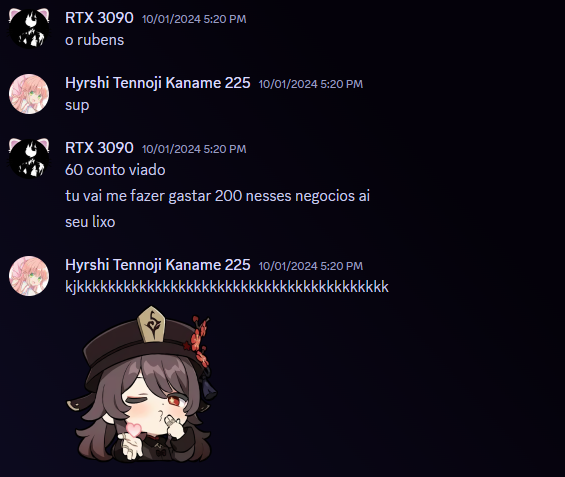Select the '60 conto viado' message
This screenshot has width=565, height=477.
tap(115, 170)
